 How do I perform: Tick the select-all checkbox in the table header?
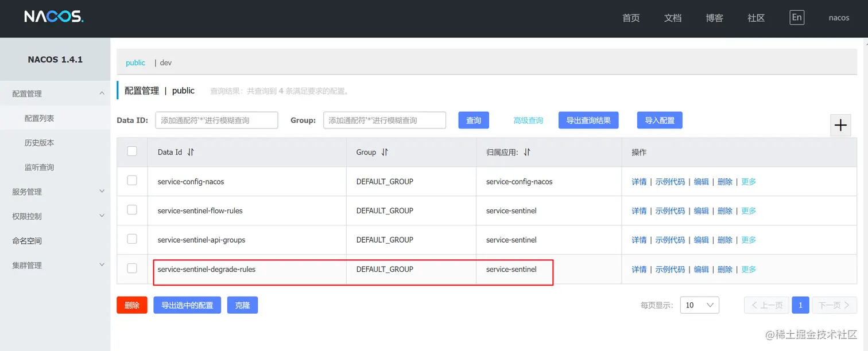pos(132,151)
